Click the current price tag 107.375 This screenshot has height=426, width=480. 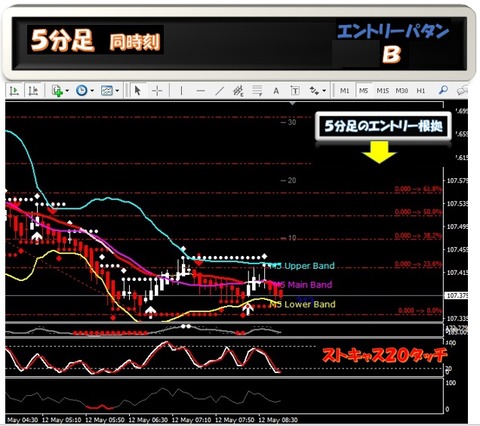coord(457,296)
